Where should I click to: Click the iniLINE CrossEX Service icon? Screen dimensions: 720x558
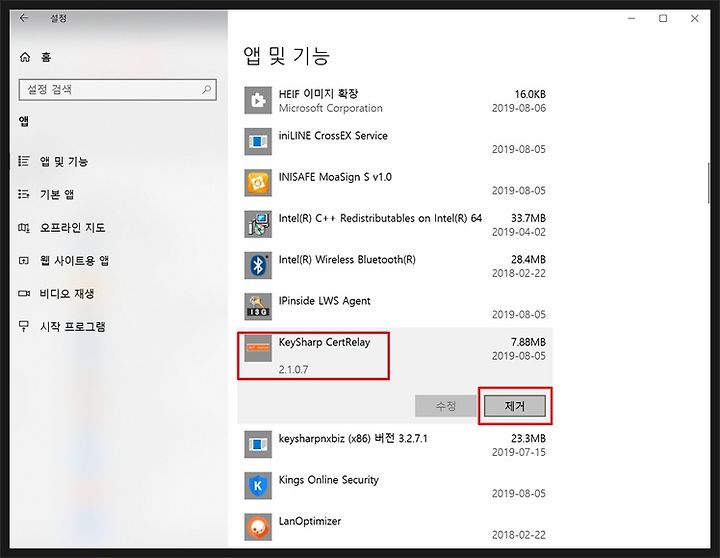[258, 141]
